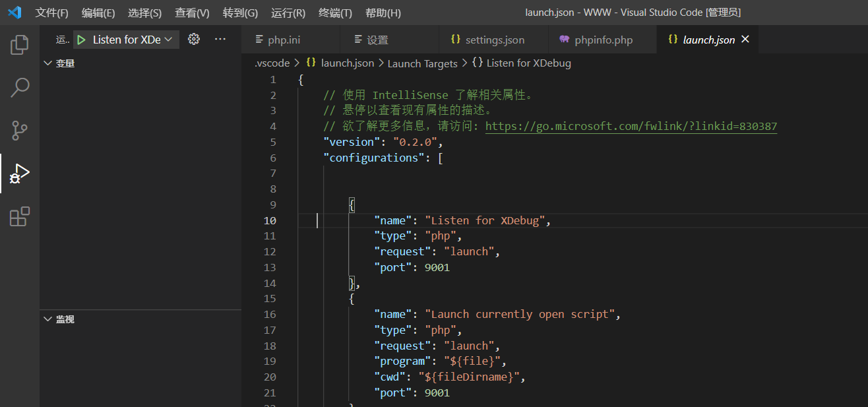
Task: Open the Search view in activity bar
Action: [20, 87]
